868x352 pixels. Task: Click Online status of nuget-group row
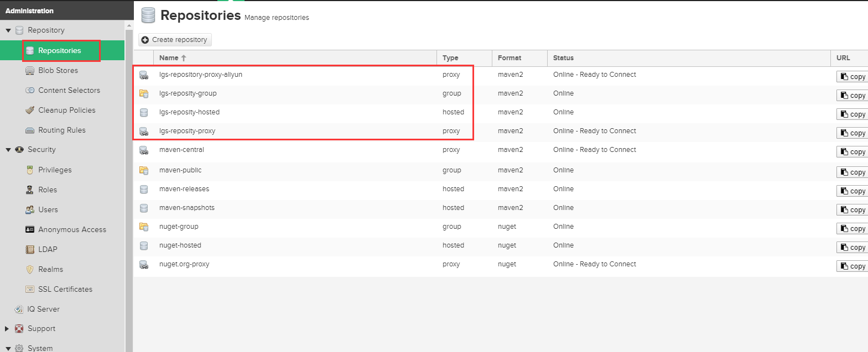563,227
